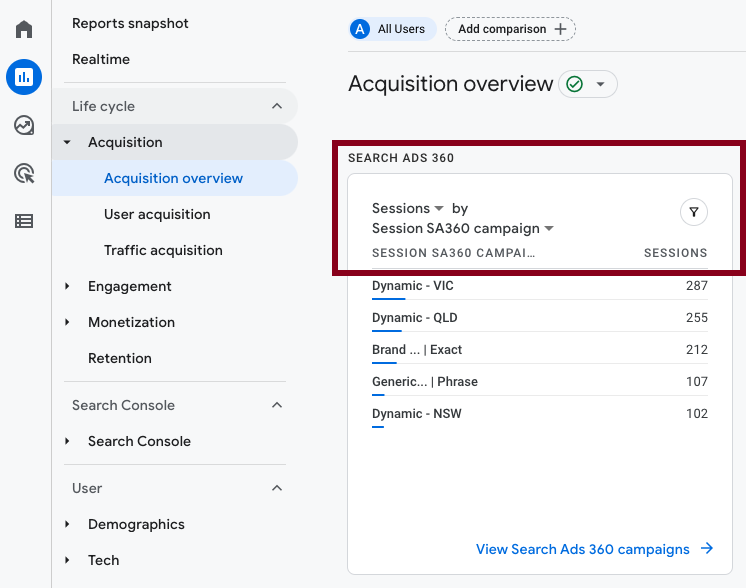Open Traffic acquisition report

pyautogui.click(x=163, y=250)
